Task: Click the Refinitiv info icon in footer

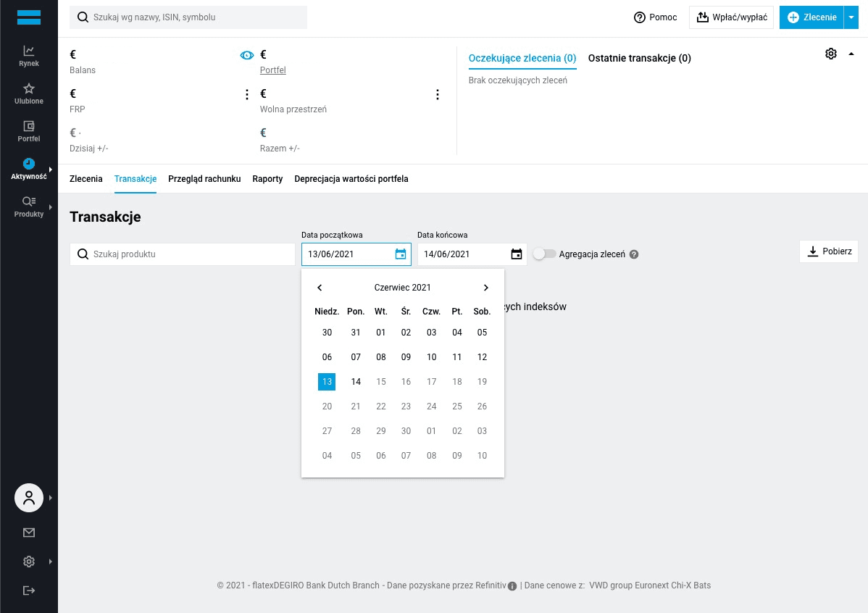Action: click(512, 586)
